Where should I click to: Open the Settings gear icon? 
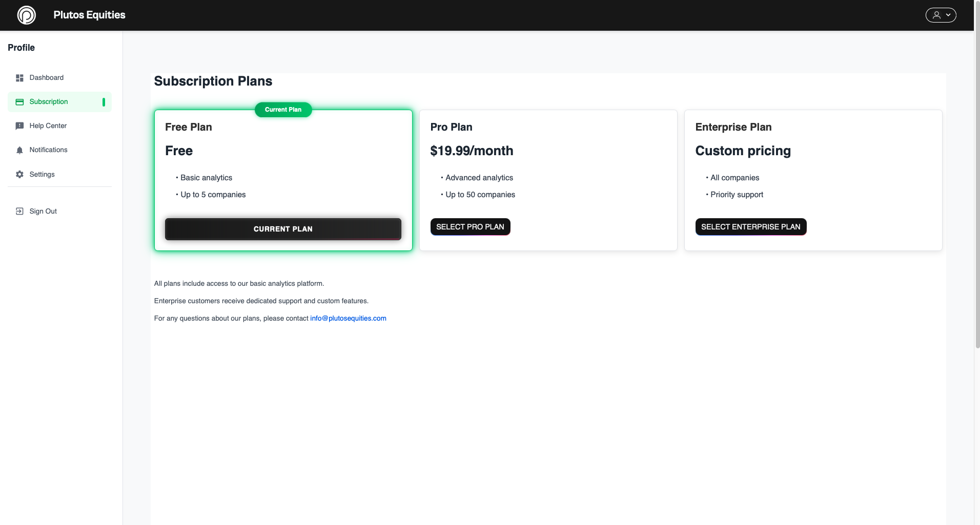click(x=19, y=174)
